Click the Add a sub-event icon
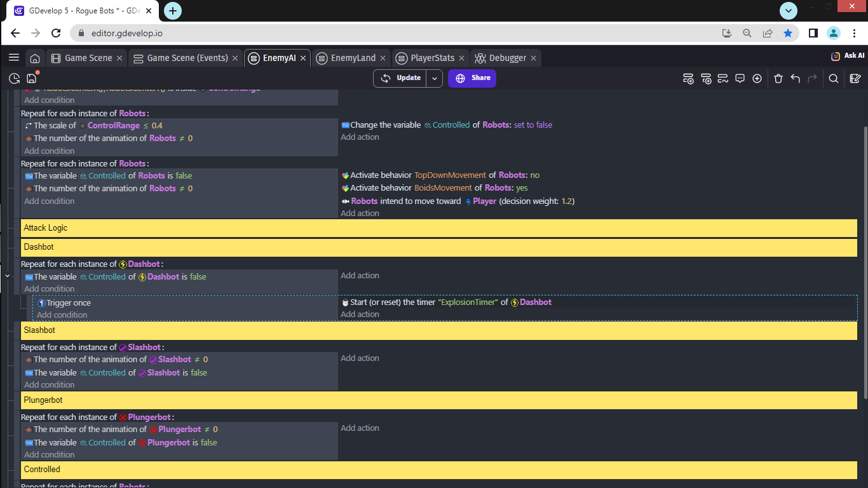 [706, 79]
